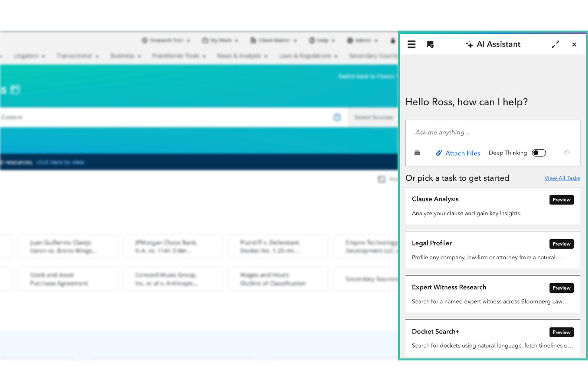Follow the 'click here to view' banner link
Image resolution: width=588 pixels, height=392 pixels.
pyautogui.click(x=60, y=162)
